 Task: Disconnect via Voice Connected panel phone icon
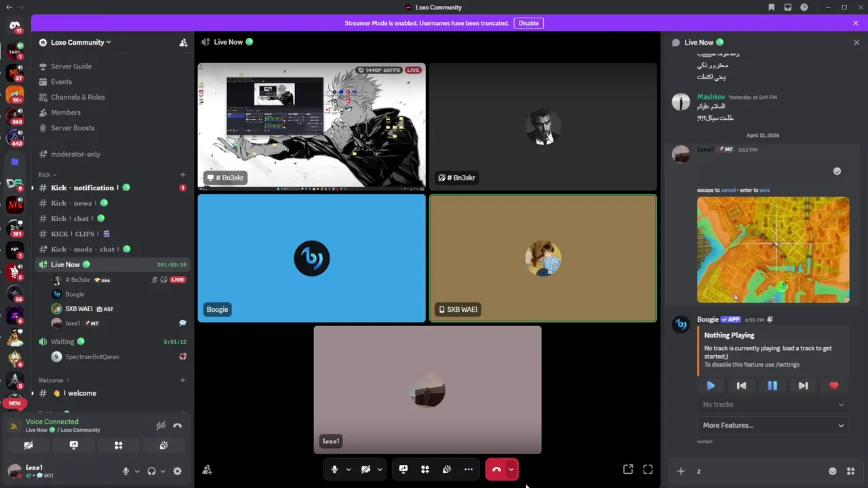click(178, 426)
